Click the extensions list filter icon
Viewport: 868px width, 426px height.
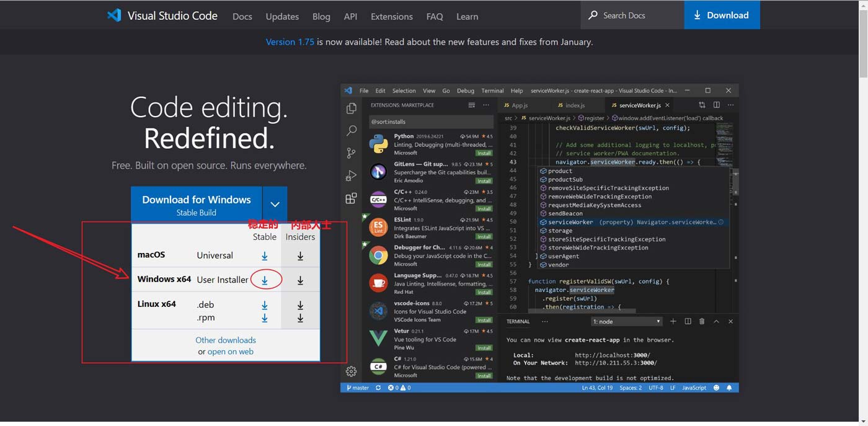pyautogui.click(x=471, y=105)
